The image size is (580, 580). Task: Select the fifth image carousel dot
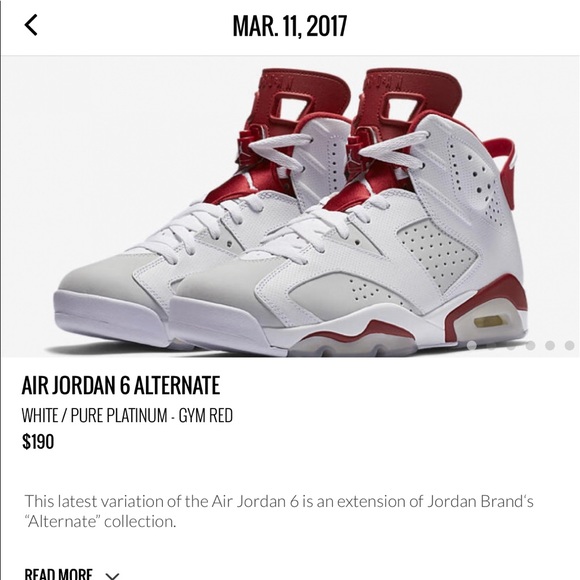[550, 345]
